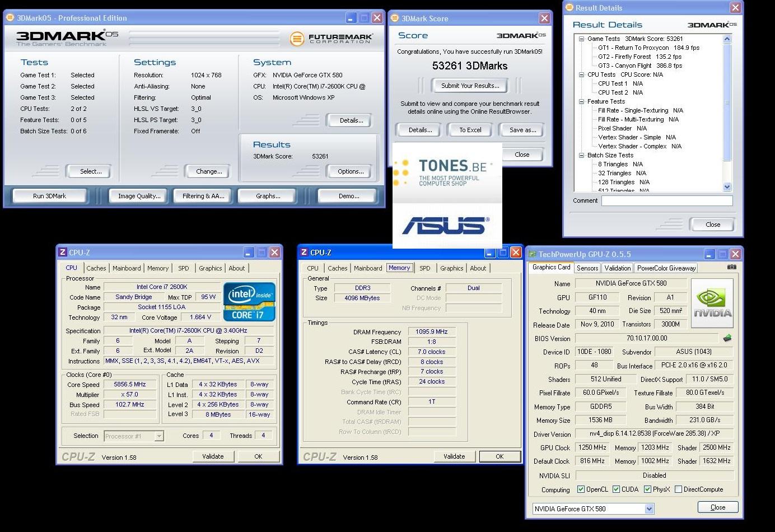The width and height of the screenshot is (775, 532).
Task: Click the Demo button in 3DMark05
Action: point(349,196)
